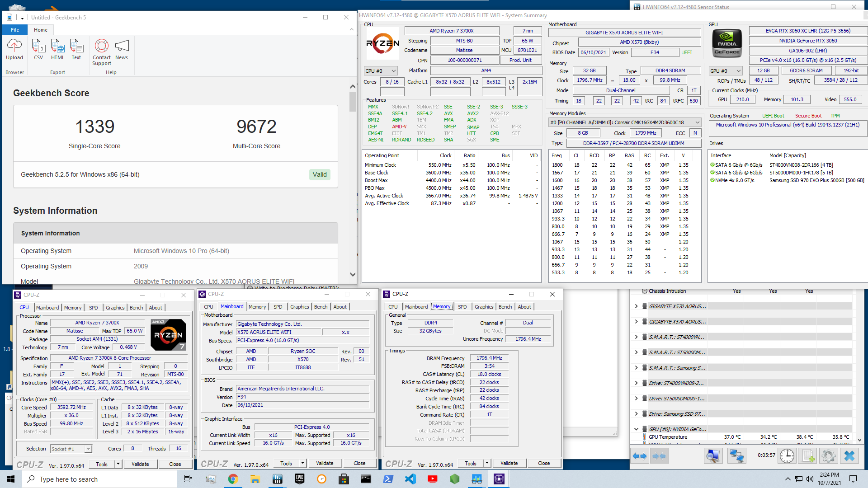Screen dimensions: 868x488
Task: Open Task View on the taskbar
Action: [x=188, y=479]
